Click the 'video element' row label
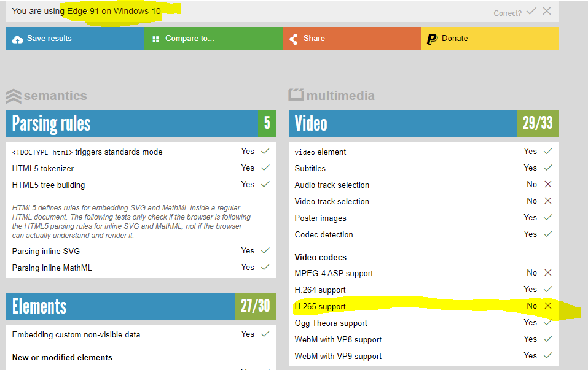The image size is (588, 370). (320, 152)
